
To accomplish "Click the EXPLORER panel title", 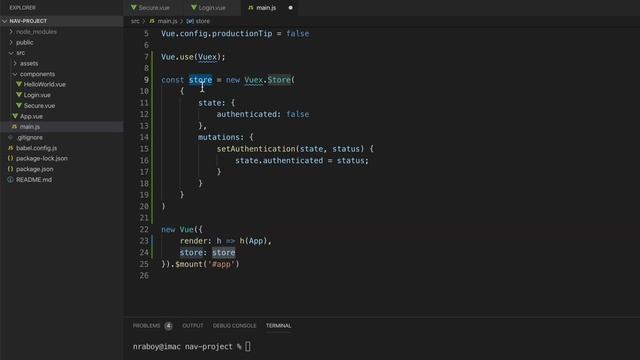I will 22,8.
